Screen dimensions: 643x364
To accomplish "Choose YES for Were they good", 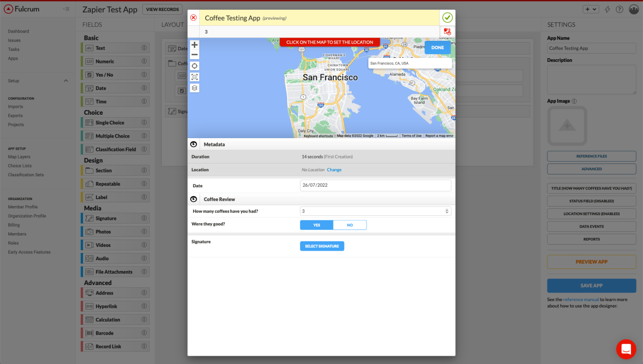I will 316,225.
